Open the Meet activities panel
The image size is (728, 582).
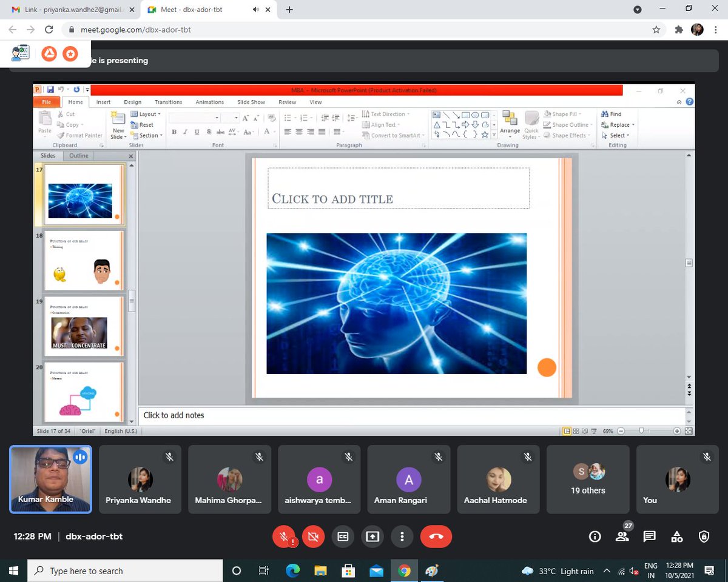tap(677, 537)
